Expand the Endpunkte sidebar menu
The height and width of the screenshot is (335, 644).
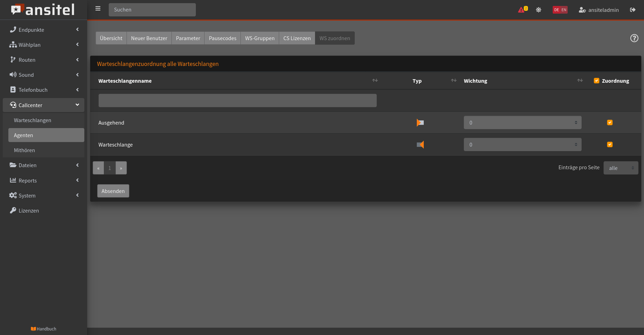(44, 30)
